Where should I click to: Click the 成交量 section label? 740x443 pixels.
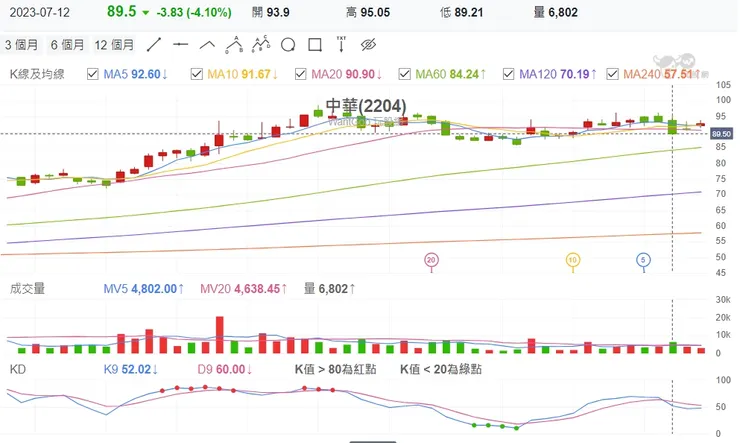pyautogui.click(x=27, y=288)
